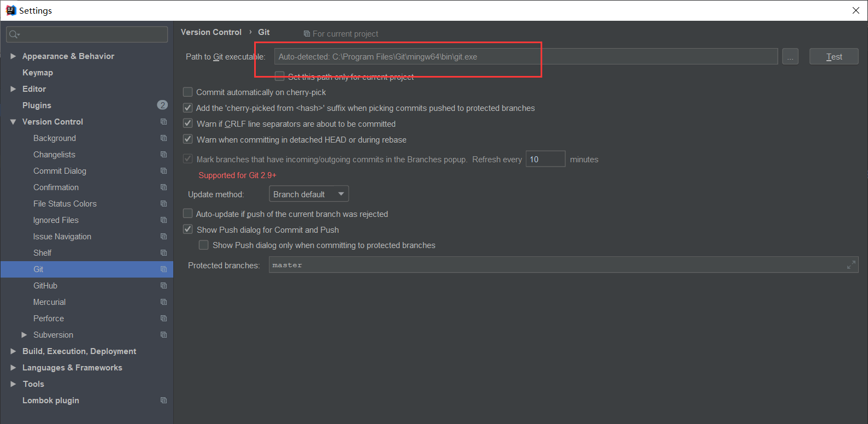Click project-level icon beside Confirmation
868x424 pixels.
(x=163, y=187)
